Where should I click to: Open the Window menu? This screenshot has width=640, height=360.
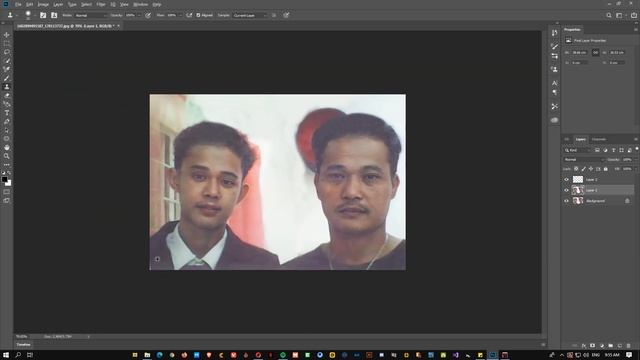point(140,4)
